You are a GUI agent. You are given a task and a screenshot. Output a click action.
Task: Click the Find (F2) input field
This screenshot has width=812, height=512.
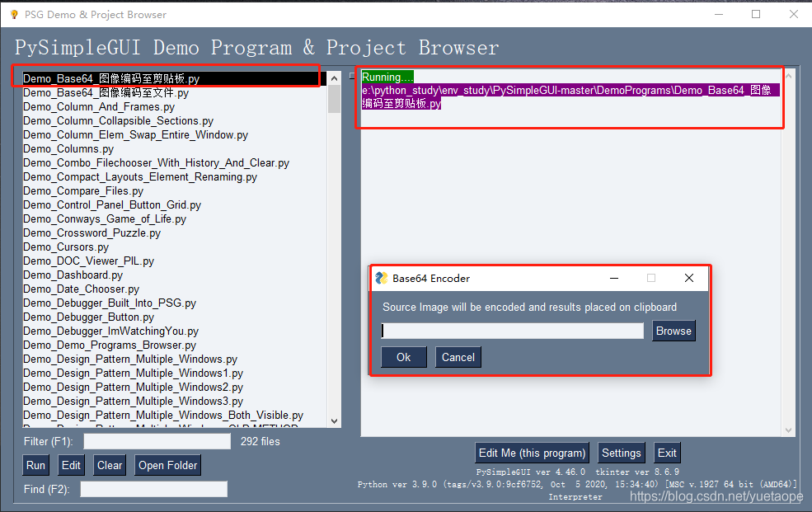click(154, 489)
